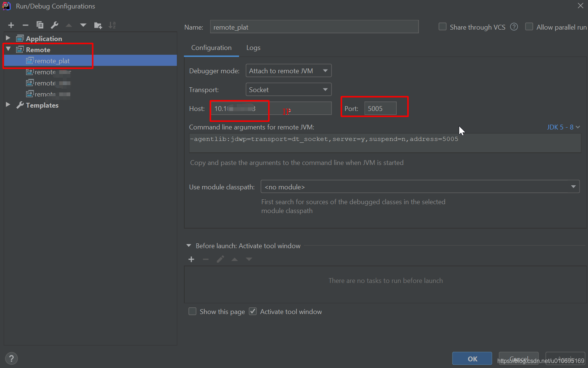Open the wrench edit defaults icon
Screen dimensions: 588x368
[54, 25]
